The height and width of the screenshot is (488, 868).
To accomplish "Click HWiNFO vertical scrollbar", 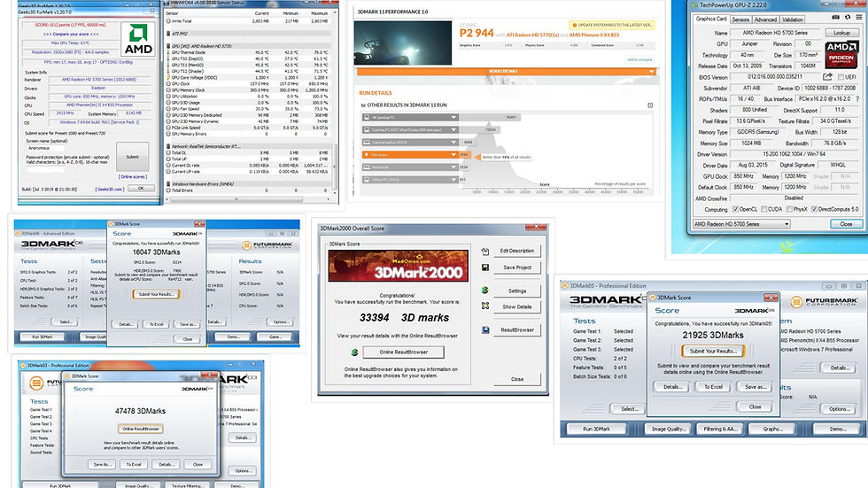I will (x=335, y=166).
